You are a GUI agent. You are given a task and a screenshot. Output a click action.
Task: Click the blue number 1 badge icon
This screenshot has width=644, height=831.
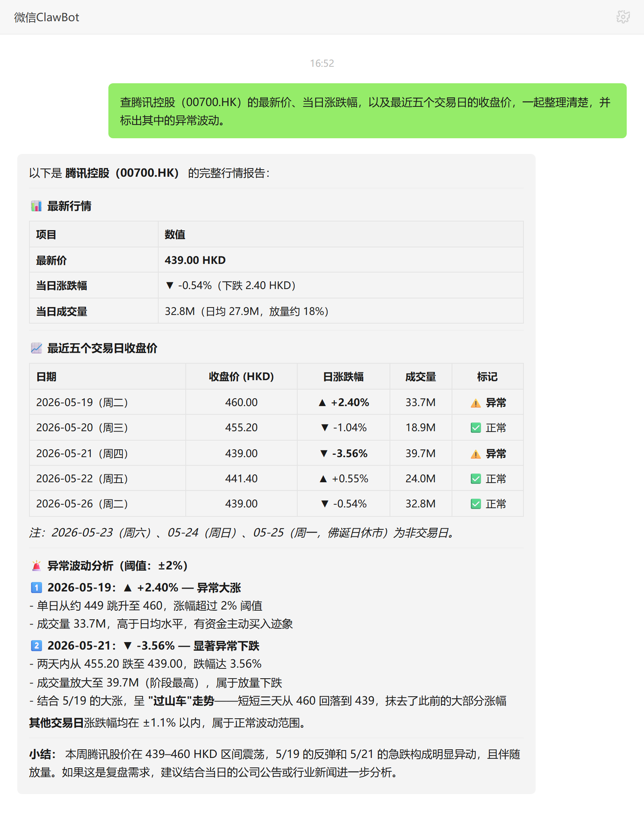coord(36,588)
